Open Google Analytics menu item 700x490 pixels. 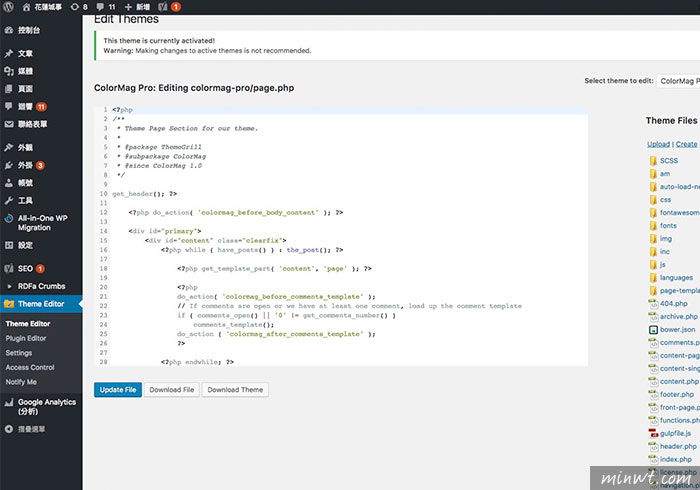click(x=41, y=407)
